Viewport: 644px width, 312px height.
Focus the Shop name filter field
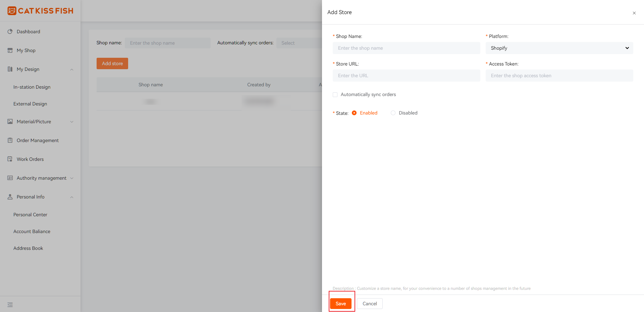168,43
